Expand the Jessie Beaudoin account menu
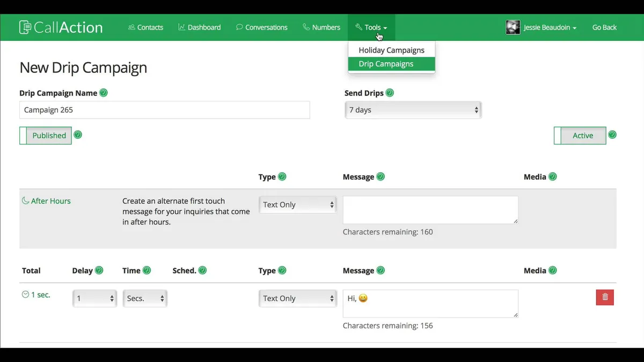Screen dimensions: 644x362 [550, 27]
